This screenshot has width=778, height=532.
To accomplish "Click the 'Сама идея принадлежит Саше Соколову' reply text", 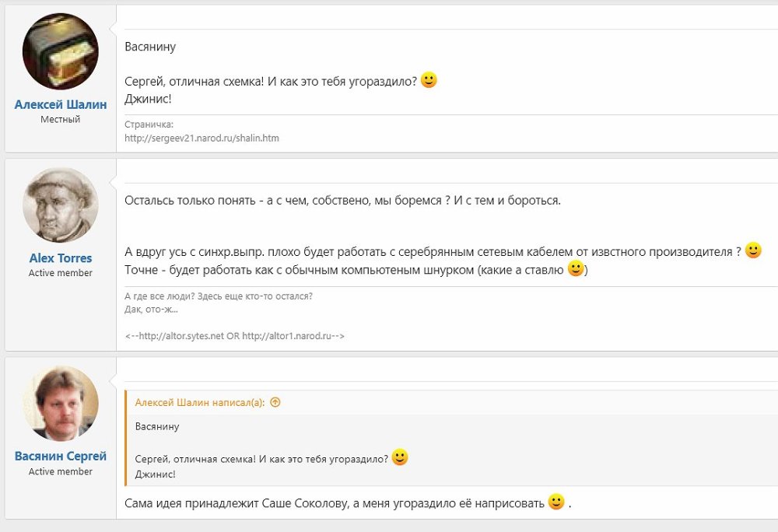I will [x=335, y=503].
